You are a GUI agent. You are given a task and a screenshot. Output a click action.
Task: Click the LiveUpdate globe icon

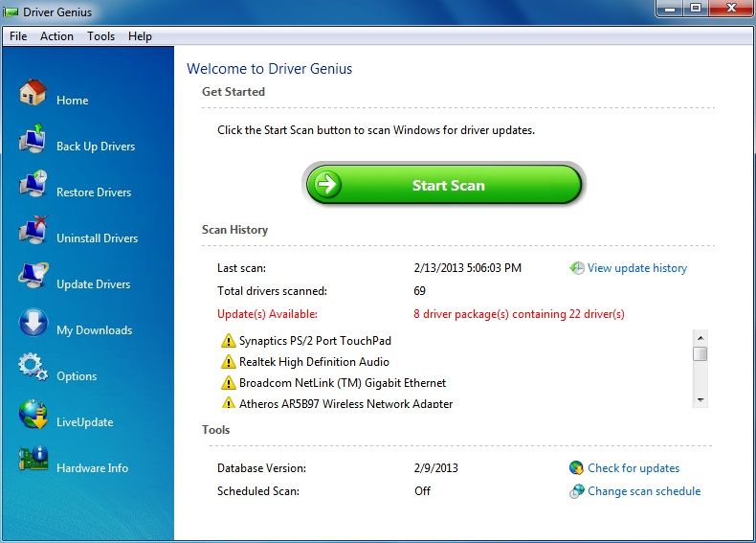point(33,414)
